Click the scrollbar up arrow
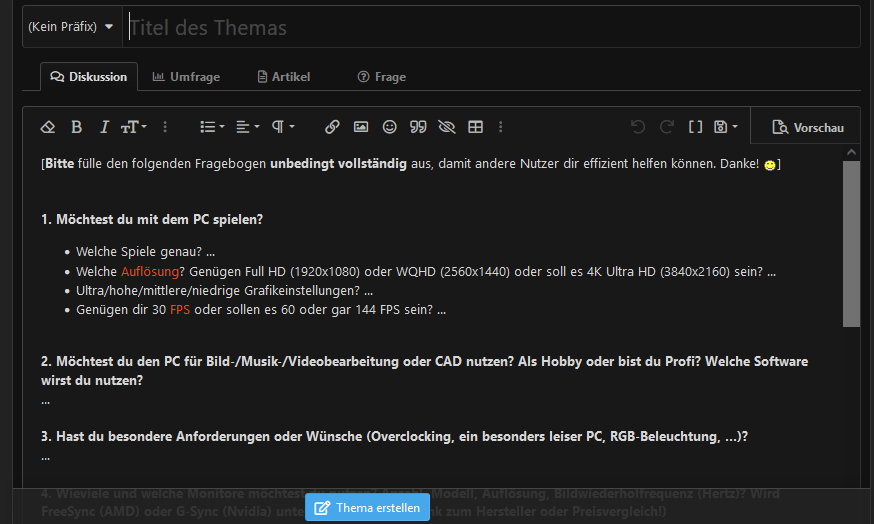 (851, 152)
